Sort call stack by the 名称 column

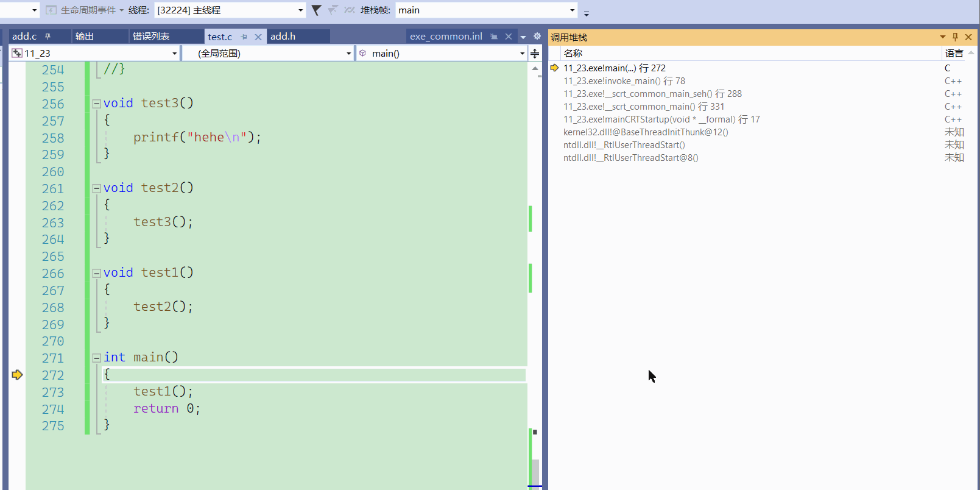pyautogui.click(x=750, y=54)
